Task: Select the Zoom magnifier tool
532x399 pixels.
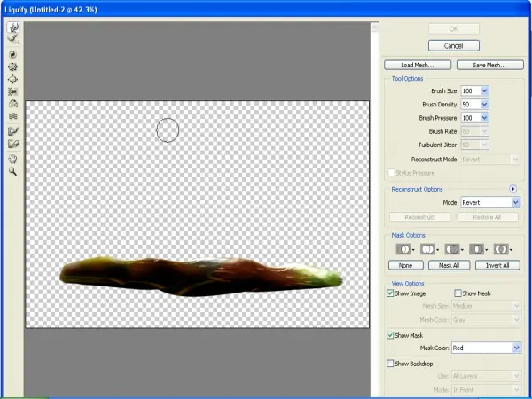Action: coord(13,171)
